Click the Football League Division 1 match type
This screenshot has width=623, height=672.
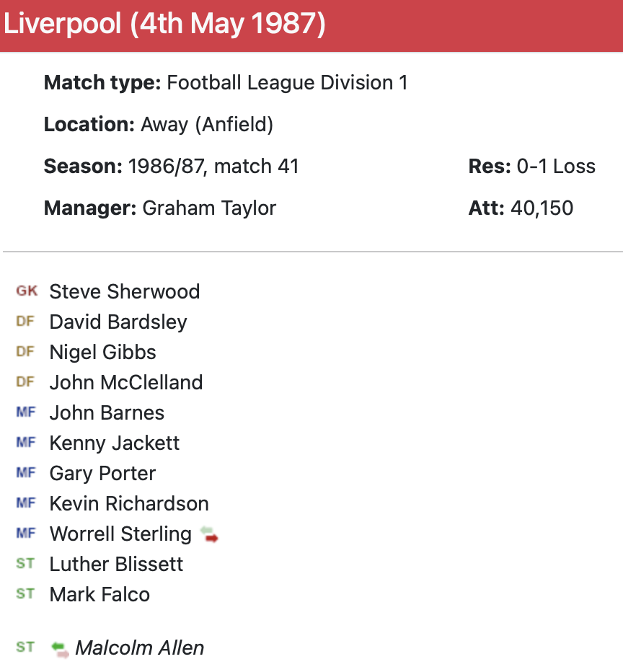pyautogui.click(x=287, y=83)
